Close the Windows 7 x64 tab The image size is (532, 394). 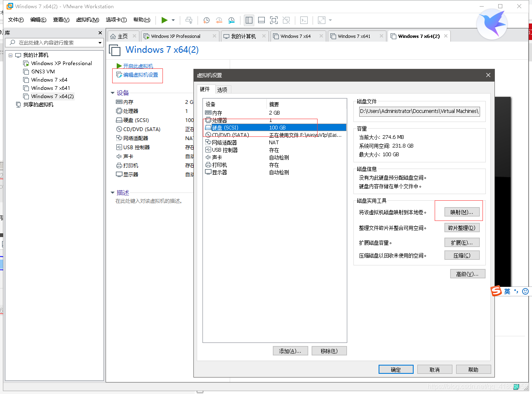click(321, 36)
